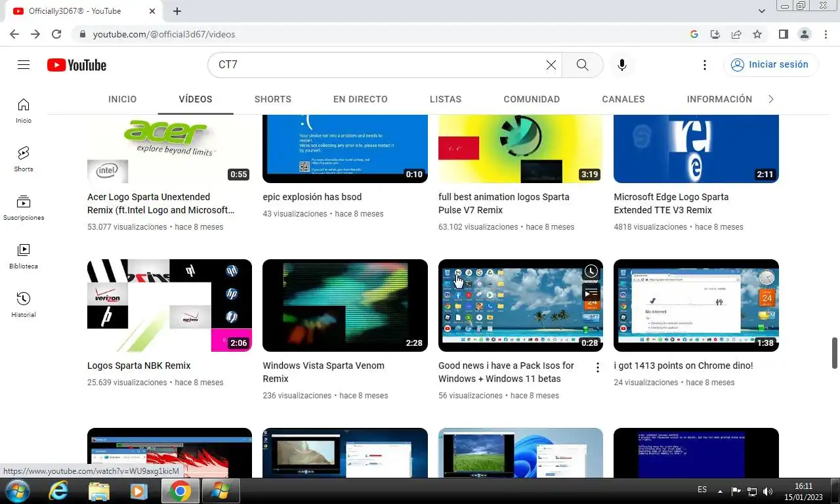Open the Google icon in the address bar
This screenshot has width=840, height=504.
[694, 34]
